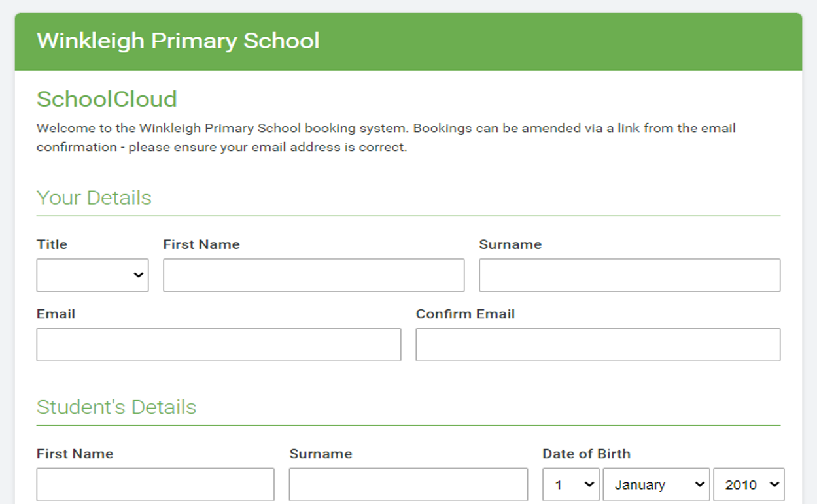Click the Date of Birth label
This screenshot has height=504, width=817.
pos(586,454)
